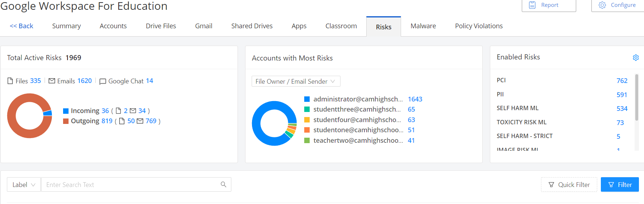644x204 pixels.
Task: Click the orange studentone legend swatch
Action: (307, 130)
